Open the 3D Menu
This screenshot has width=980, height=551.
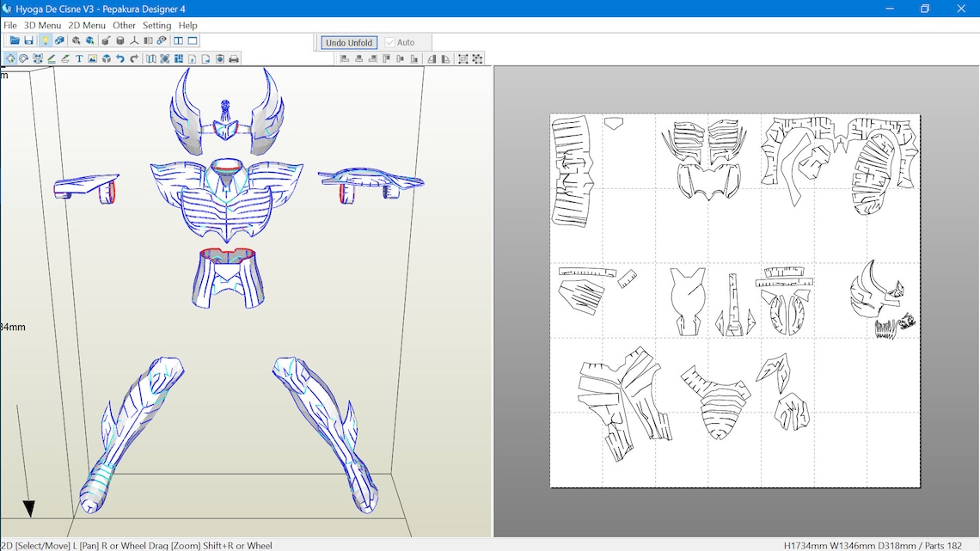click(x=40, y=25)
